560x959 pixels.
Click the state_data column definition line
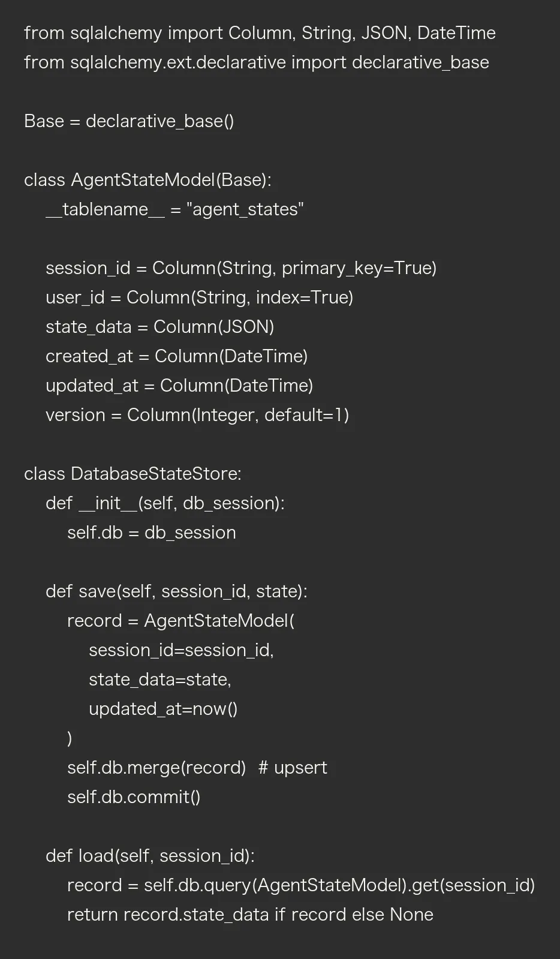159,327
